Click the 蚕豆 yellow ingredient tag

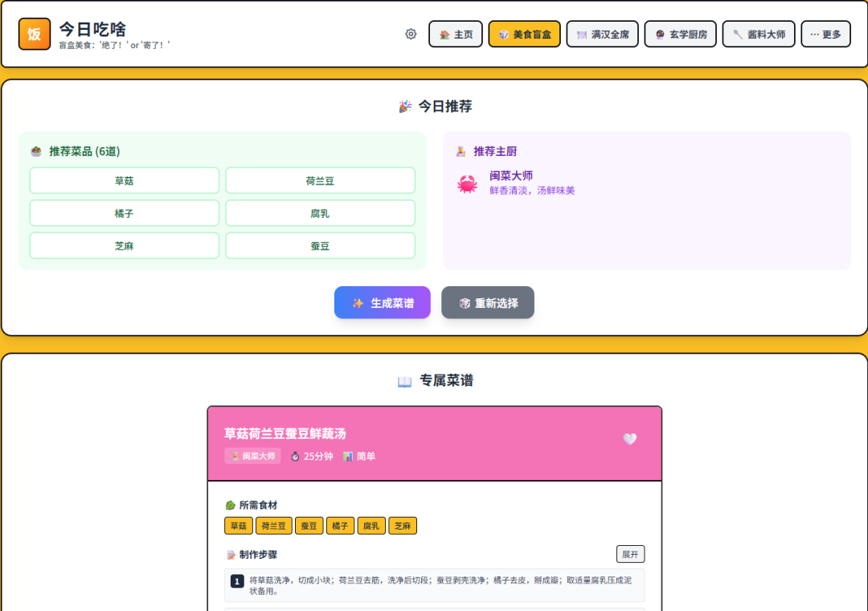(309, 526)
